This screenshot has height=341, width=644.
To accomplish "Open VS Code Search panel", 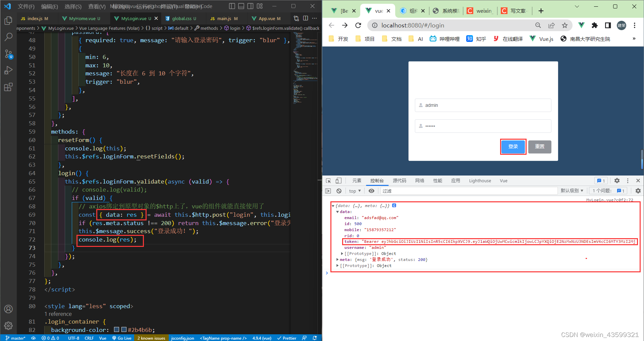I will 8,37.
